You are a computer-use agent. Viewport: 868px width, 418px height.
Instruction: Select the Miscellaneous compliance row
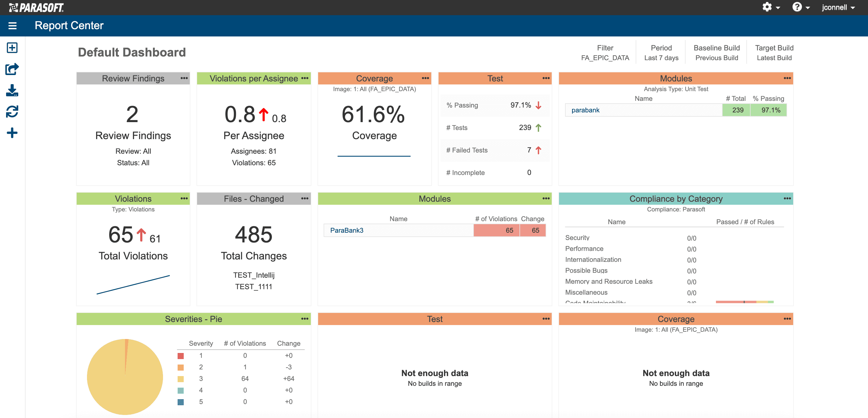point(674,293)
